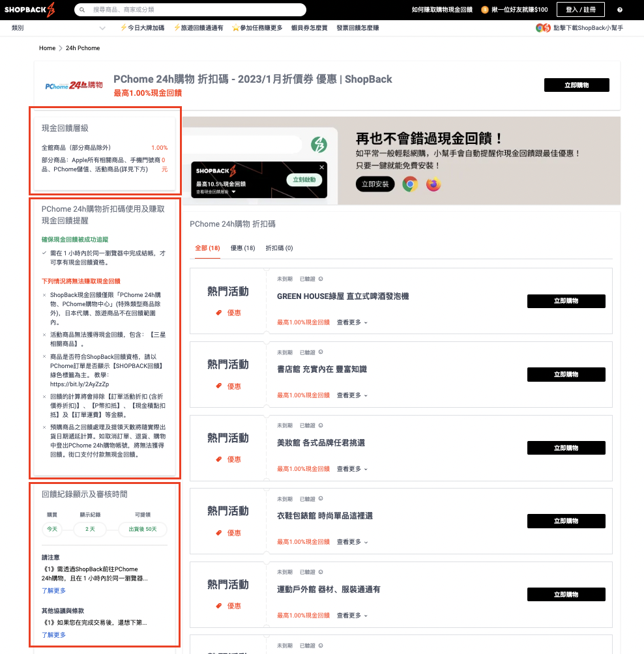Viewport: 644px width, 654px height.
Task: Click 了解更多 under 其他協議與條款
Action: 53,635
